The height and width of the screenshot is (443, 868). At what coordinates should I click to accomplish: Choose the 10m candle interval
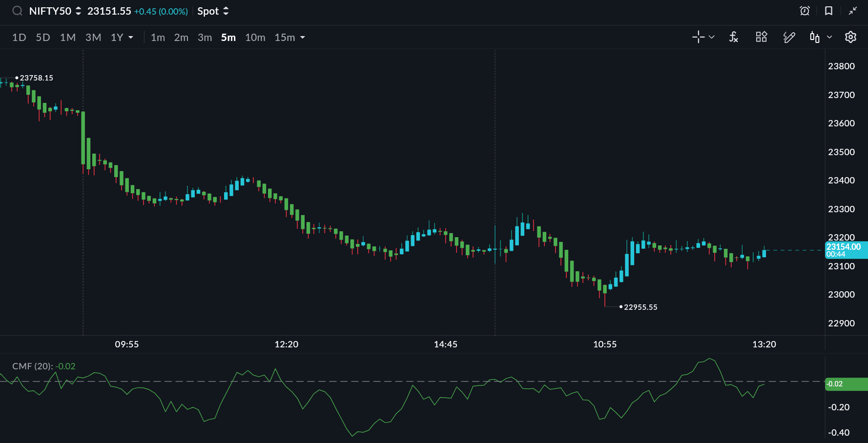tap(255, 38)
